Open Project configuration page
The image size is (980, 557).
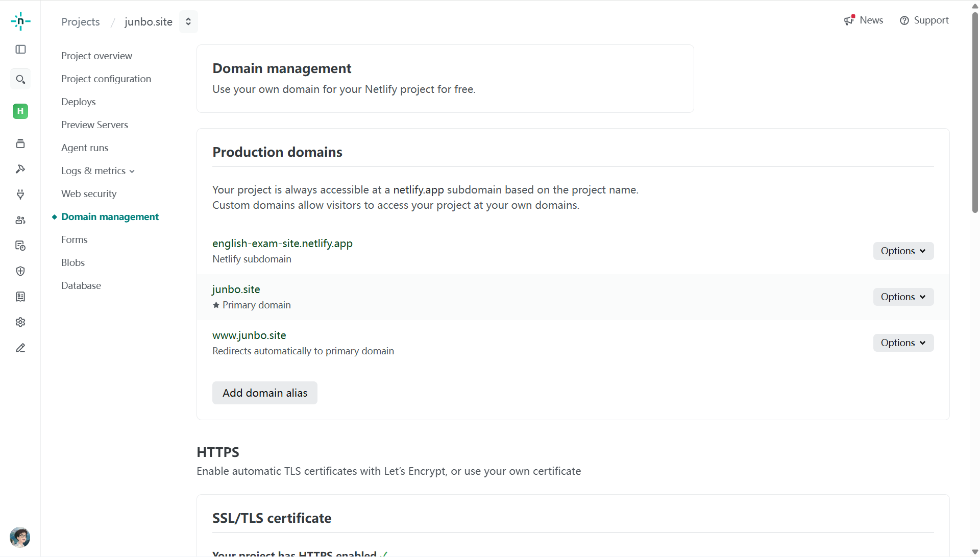pyautogui.click(x=106, y=79)
